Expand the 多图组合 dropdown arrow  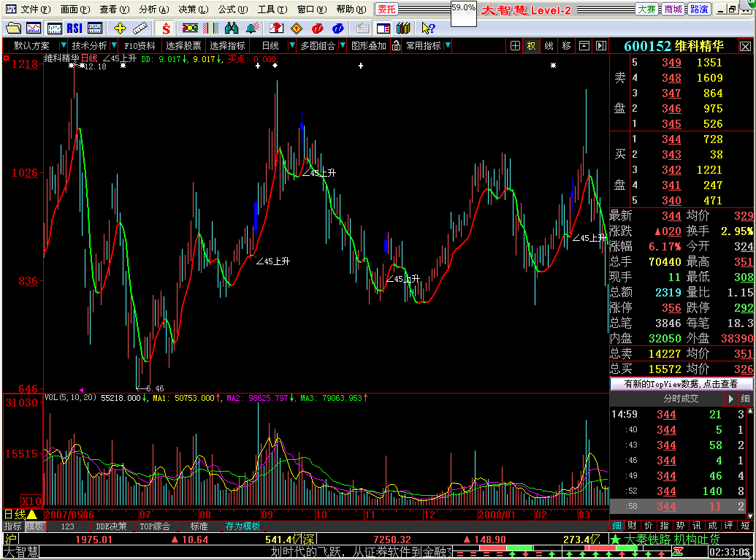(x=343, y=45)
